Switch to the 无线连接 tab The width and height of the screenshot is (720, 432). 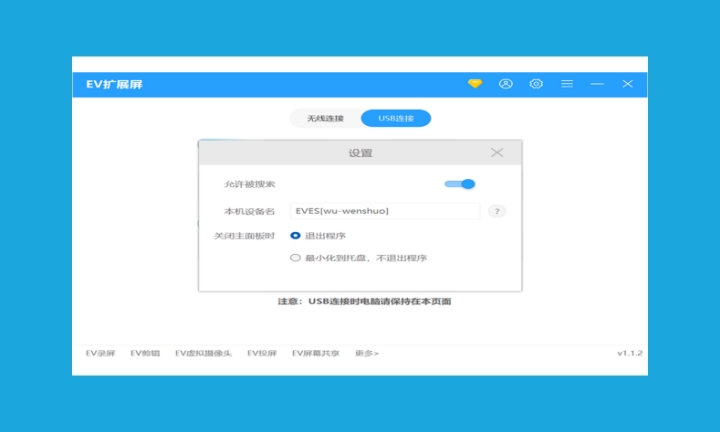(x=325, y=118)
